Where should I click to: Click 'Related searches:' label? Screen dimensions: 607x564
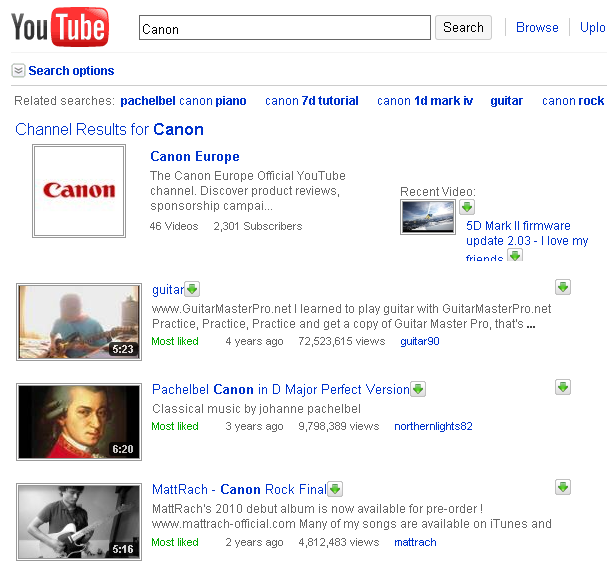tap(65, 101)
